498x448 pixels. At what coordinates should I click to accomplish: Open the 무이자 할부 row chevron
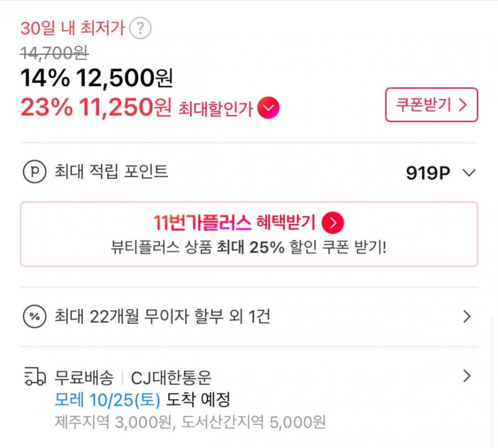click(x=466, y=316)
